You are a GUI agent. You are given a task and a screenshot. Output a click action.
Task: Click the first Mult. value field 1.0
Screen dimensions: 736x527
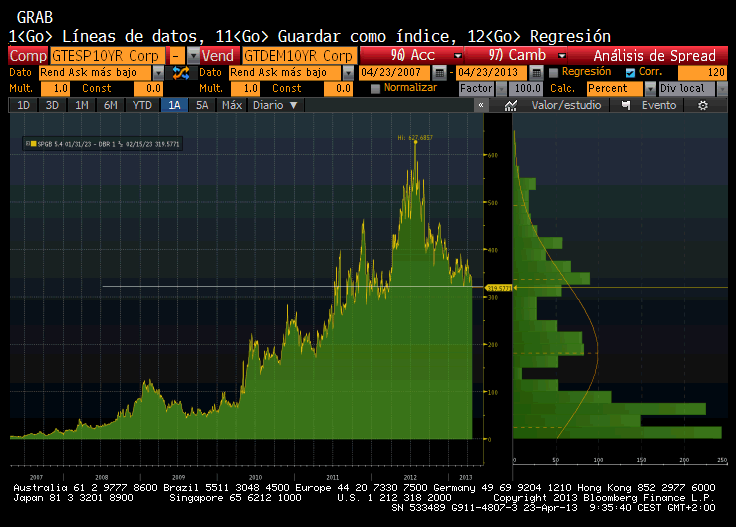(55, 89)
